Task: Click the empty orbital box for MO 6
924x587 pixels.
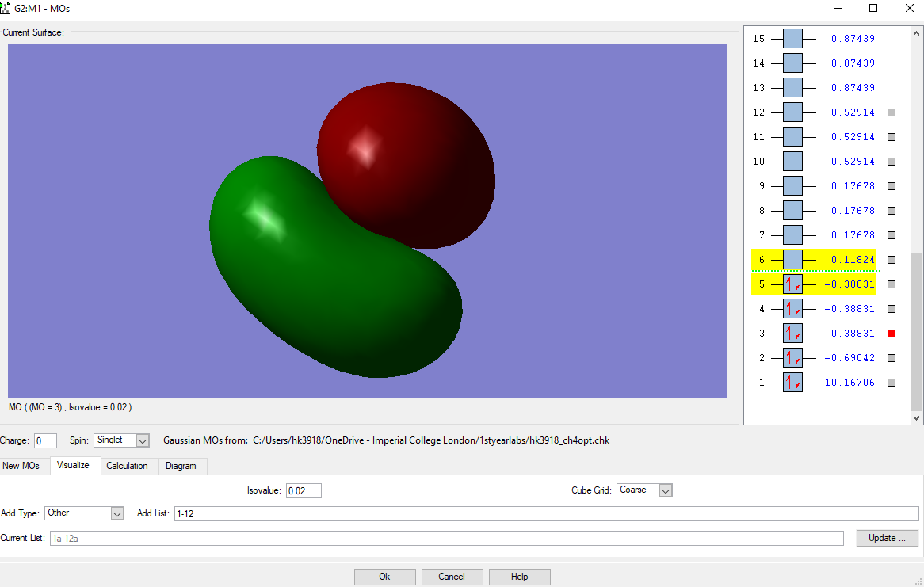Action: point(792,260)
